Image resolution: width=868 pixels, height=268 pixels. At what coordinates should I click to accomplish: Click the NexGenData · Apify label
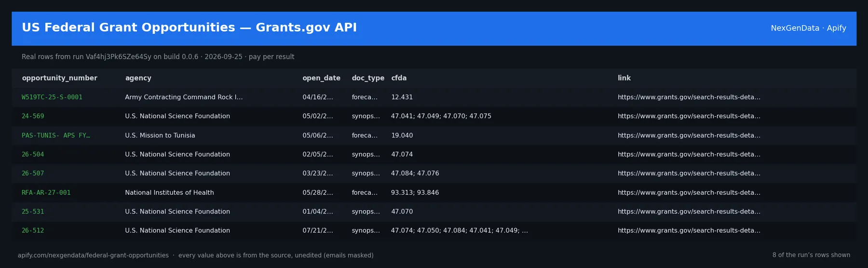808,28
